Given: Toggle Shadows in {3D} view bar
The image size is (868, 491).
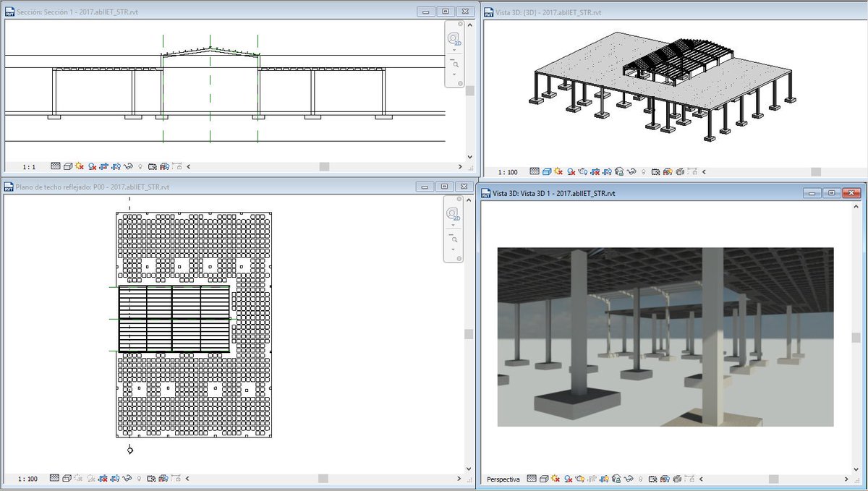Looking at the screenshot, I should 571,172.
